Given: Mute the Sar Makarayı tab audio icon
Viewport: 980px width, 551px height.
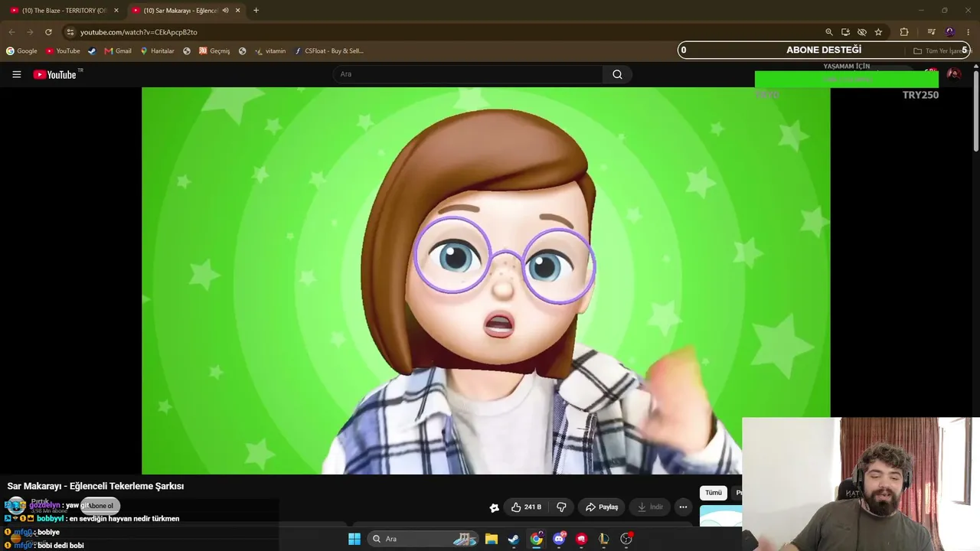Looking at the screenshot, I should (x=225, y=11).
